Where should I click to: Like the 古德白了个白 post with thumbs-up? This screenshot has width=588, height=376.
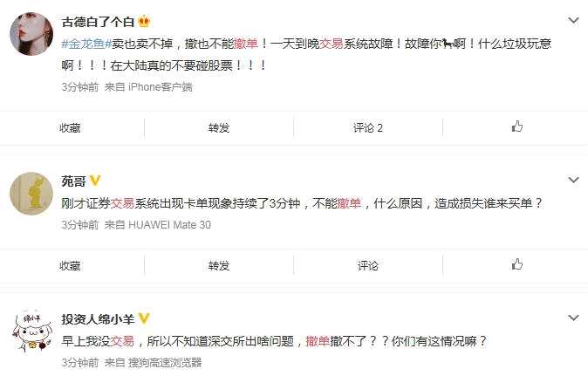(517, 126)
